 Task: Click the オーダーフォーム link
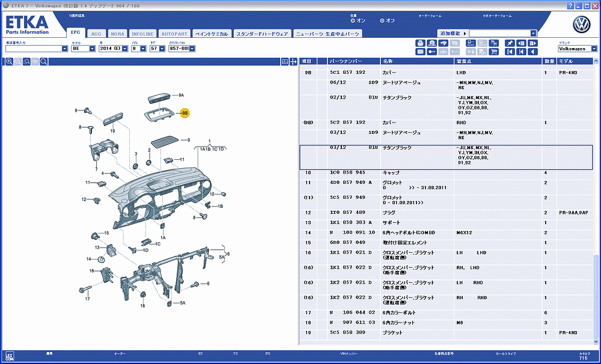click(430, 16)
